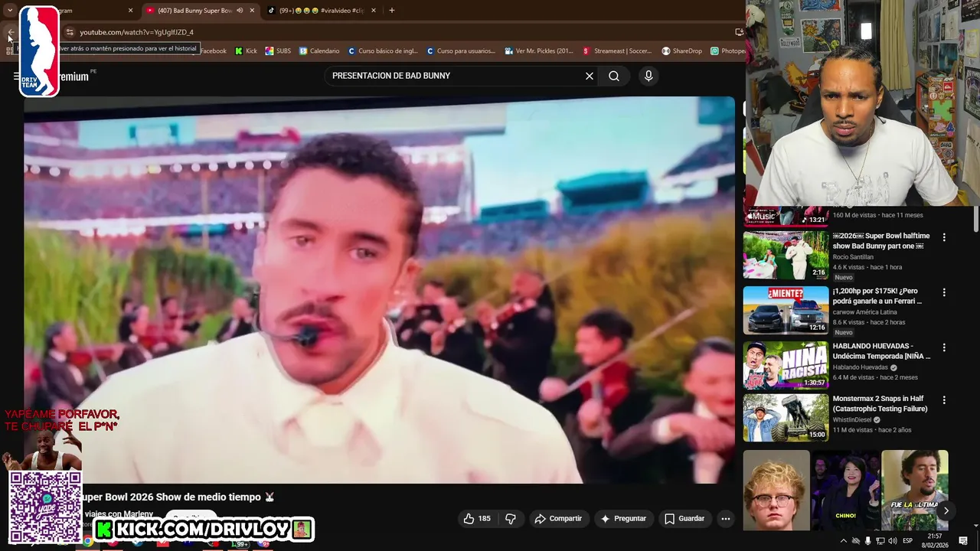Click the Rocio Santillan channel name
This screenshot has width=980, height=551.
coord(853,257)
